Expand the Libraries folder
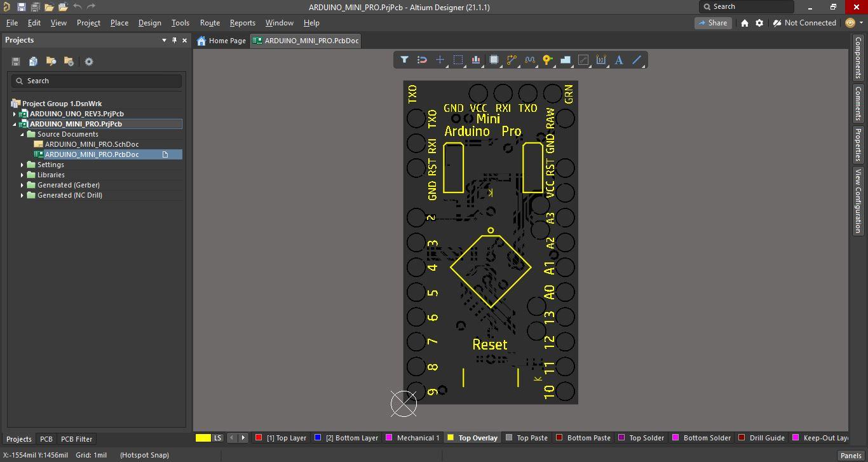 22,175
